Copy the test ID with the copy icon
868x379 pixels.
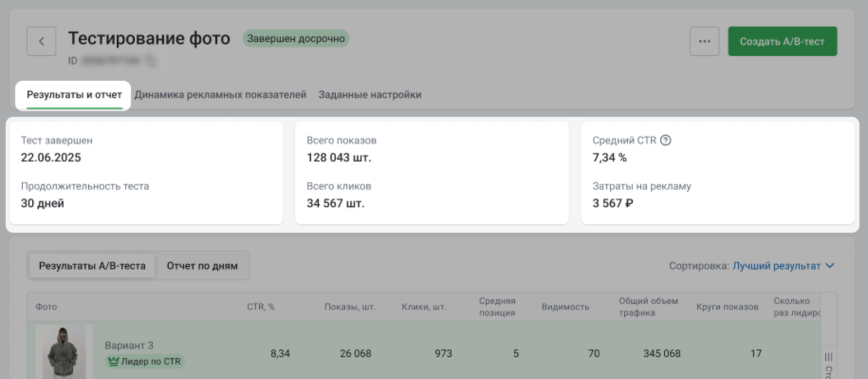coord(150,61)
